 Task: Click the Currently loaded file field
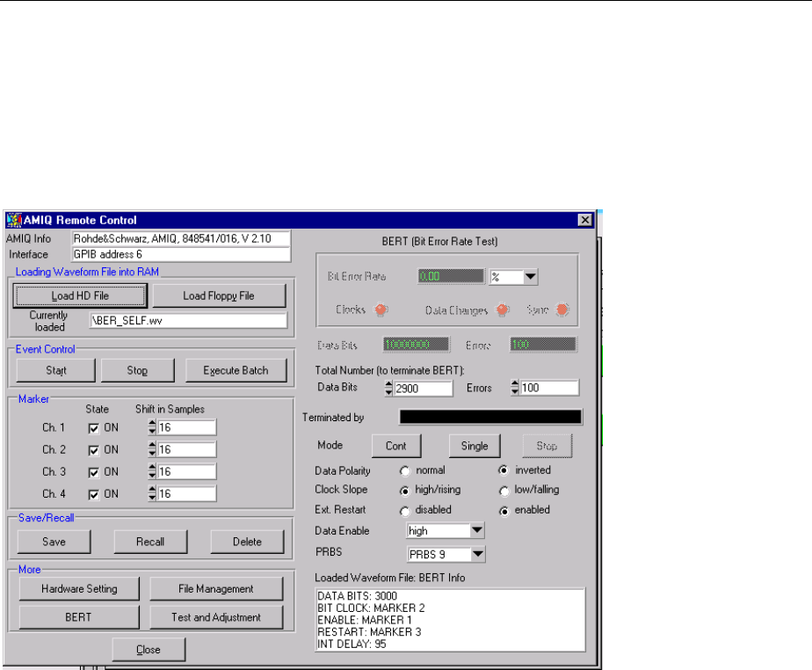click(x=188, y=321)
